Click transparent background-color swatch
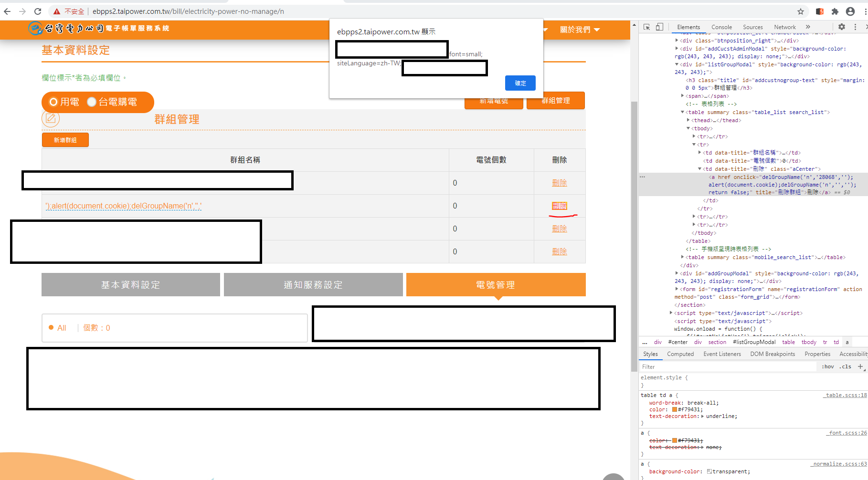868x480 pixels. (x=709, y=471)
